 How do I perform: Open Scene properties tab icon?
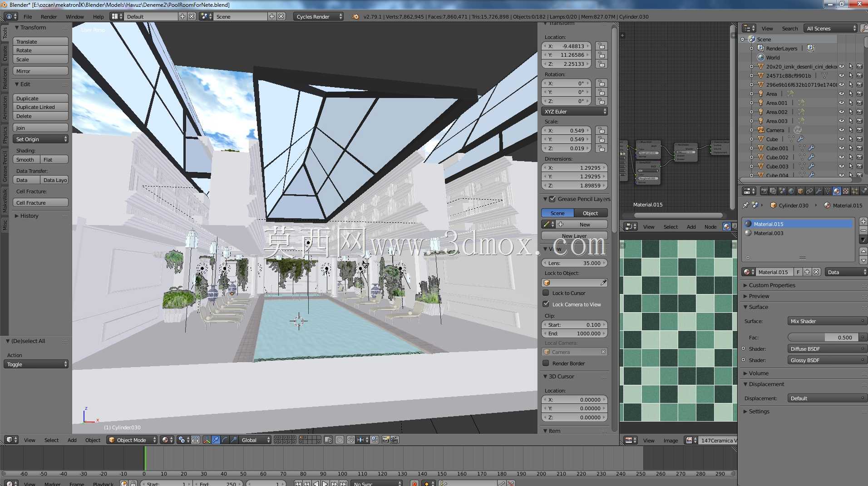tap(782, 191)
